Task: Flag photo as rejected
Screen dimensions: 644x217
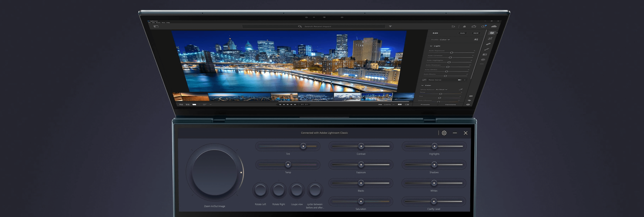Action: tap(307, 105)
